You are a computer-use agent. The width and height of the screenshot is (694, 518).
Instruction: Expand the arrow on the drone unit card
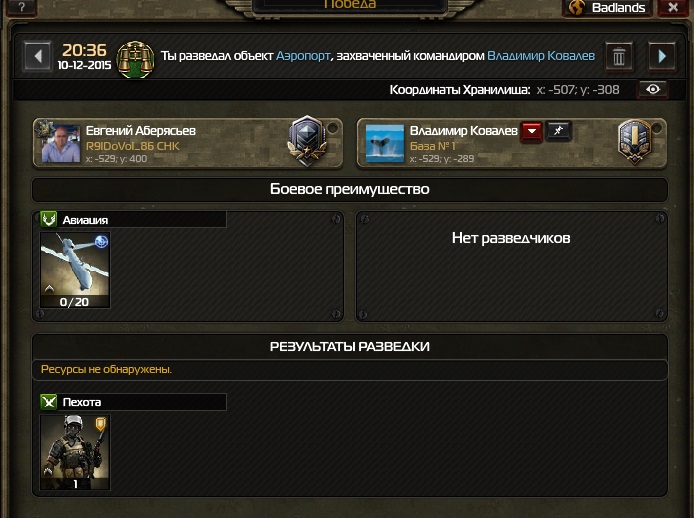point(50,289)
